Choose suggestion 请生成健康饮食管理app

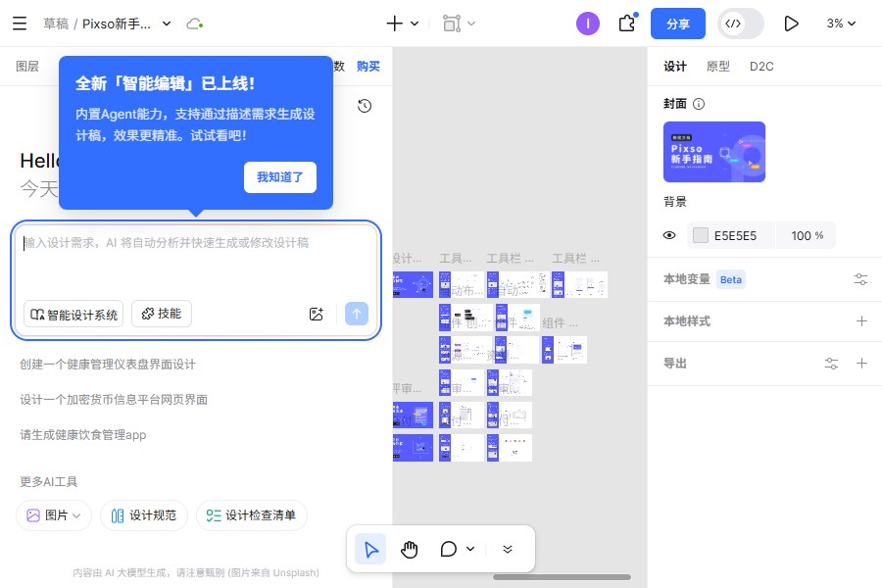coord(83,435)
